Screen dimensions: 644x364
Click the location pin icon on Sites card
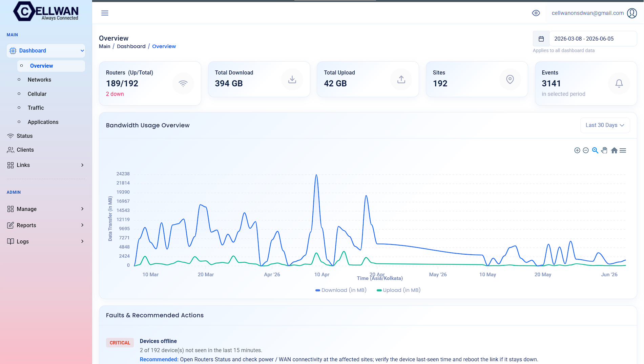click(x=510, y=79)
